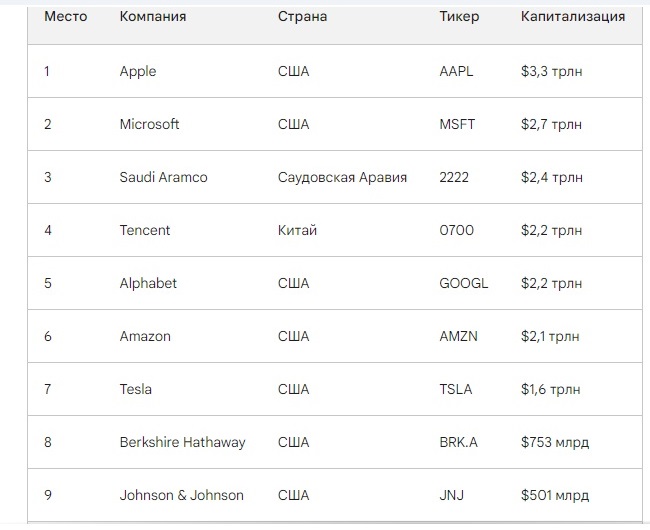The height and width of the screenshot is (530, 650).
Task: Click the Johnson & Johnson cell
Action: pos(181,495)
